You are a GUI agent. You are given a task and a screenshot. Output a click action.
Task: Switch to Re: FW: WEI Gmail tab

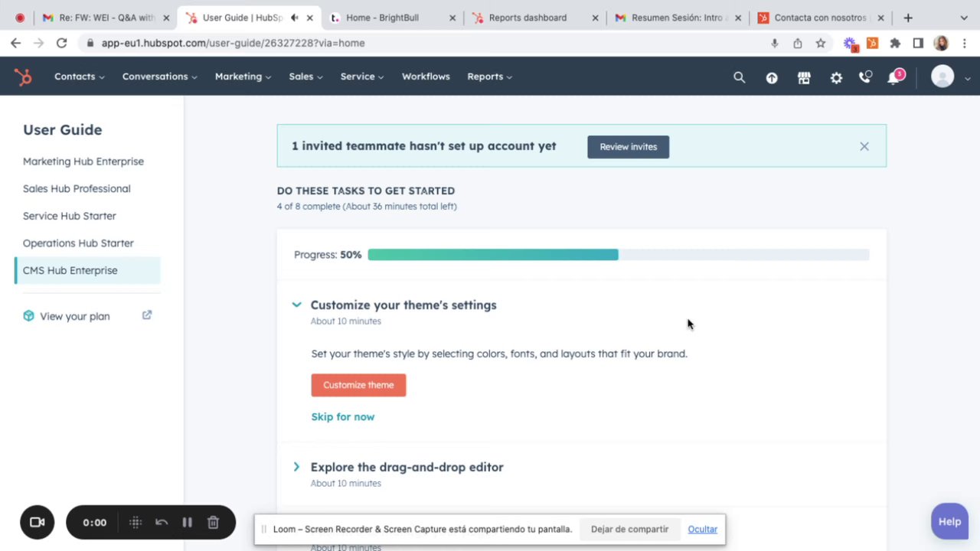point(106,18)
